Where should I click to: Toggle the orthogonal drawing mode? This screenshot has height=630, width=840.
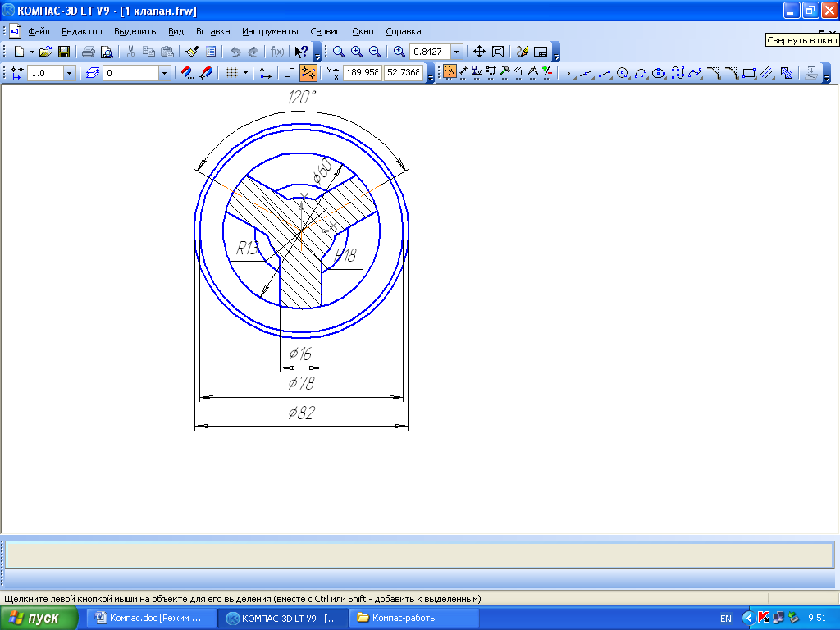(290, 73)
